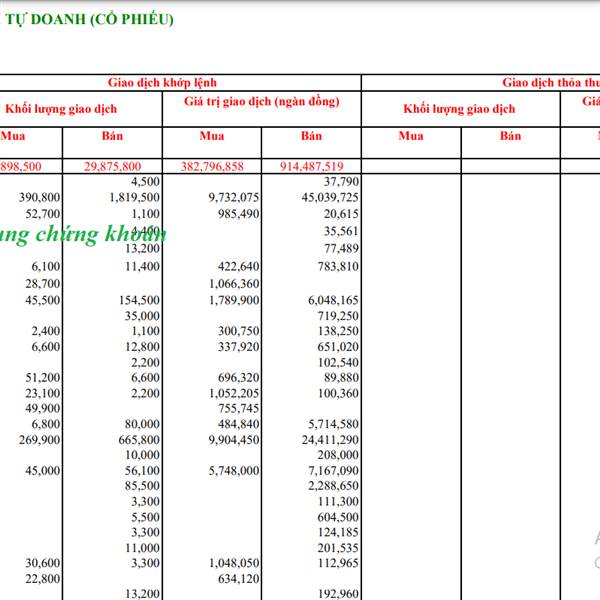Screen dimensions: 600x600
Task: Select the value 37,790
Action: (341, 181)
